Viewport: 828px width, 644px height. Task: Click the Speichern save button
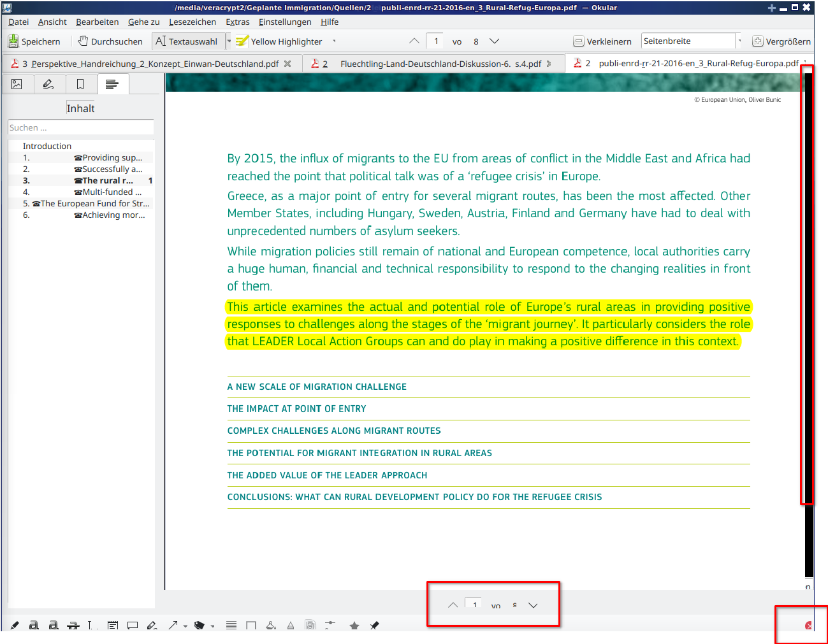point(34,41)
